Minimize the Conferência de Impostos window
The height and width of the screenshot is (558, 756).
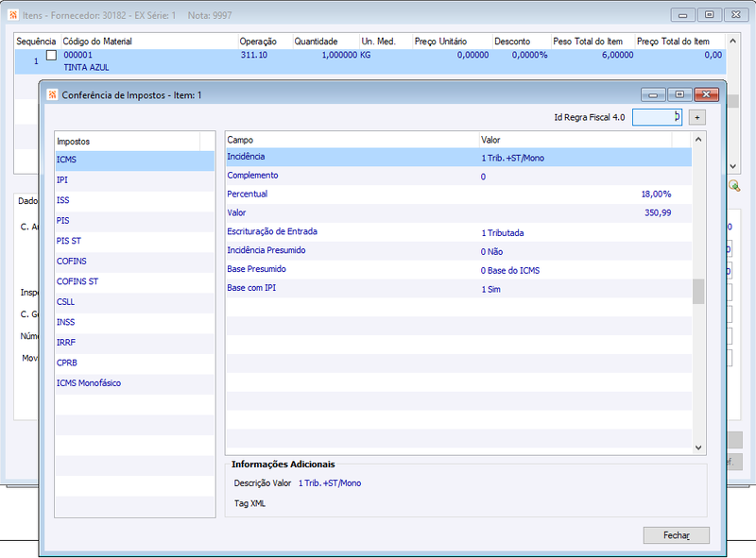(x=653, y=95)
